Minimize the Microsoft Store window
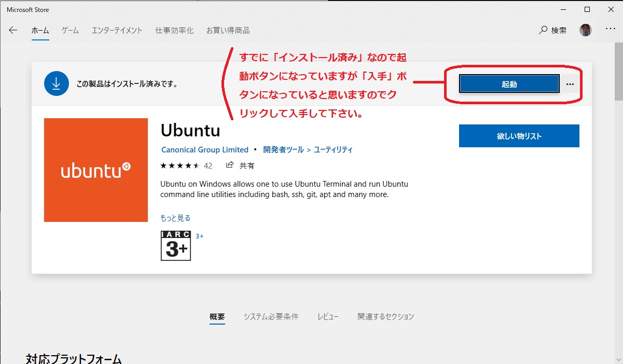 point(563,9)
